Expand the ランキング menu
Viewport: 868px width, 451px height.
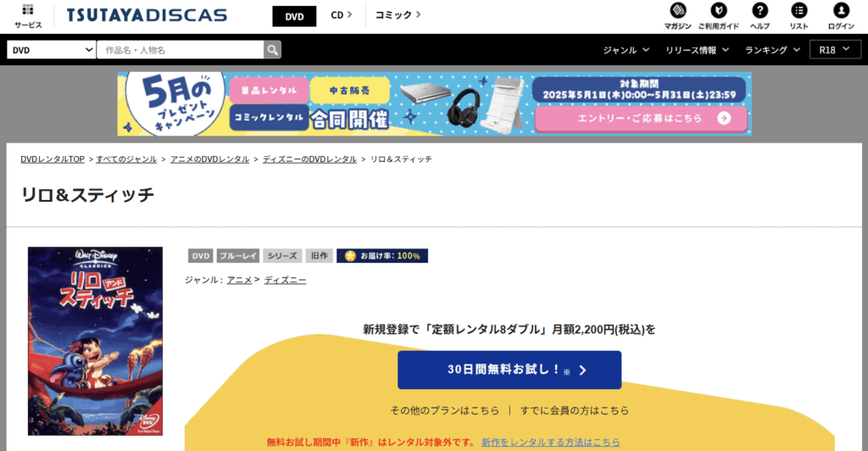click(x=772, y=50)
